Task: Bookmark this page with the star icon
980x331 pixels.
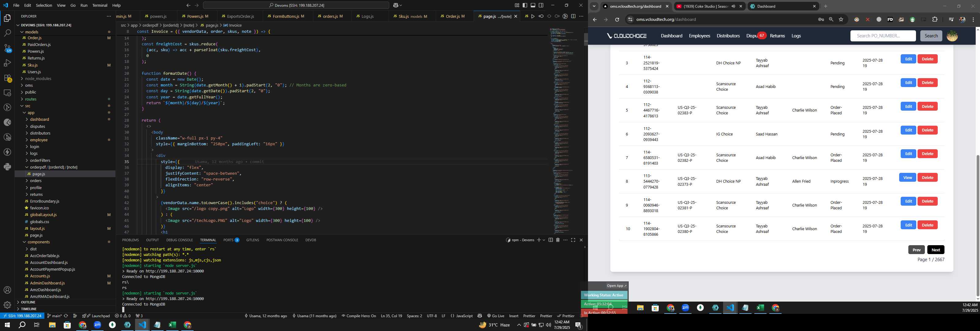Action: point(841,19)
